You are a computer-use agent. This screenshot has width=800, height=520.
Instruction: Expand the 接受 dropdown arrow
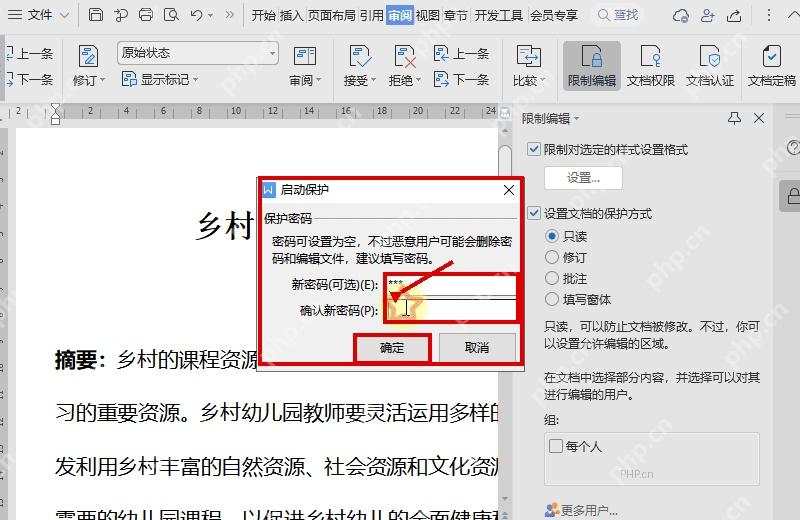pos(373,80)
